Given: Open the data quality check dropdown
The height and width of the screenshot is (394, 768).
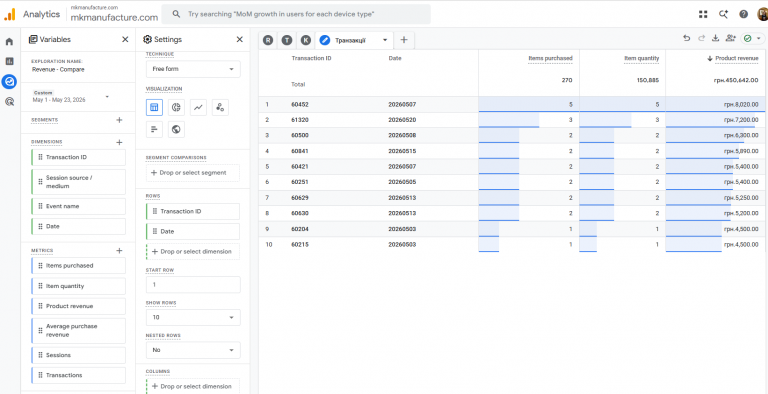Looking at the screenshot, I should click(753, 38).
